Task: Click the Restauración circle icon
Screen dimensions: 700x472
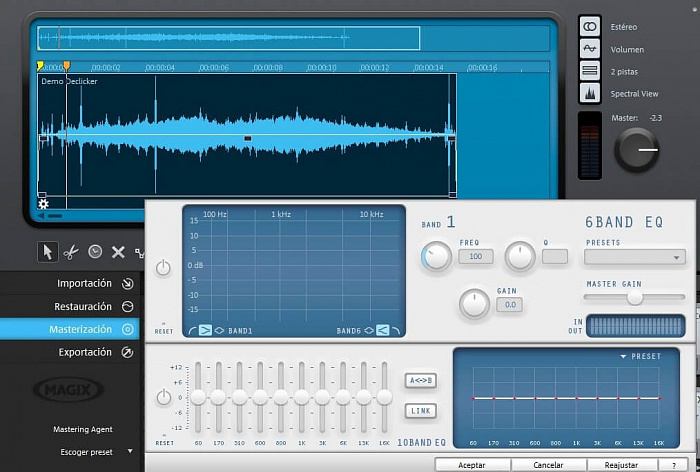Action: 128,306
